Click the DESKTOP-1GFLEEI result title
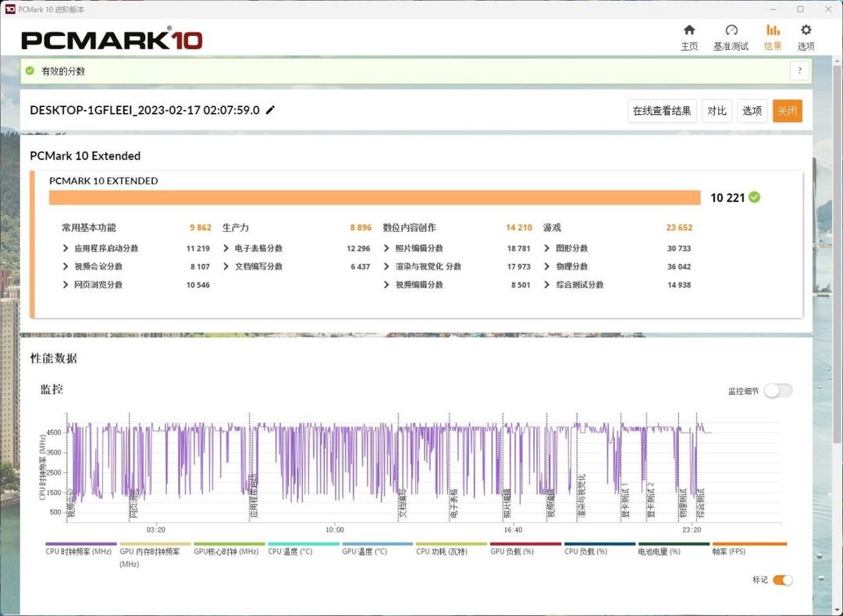Image resolution: width=843 pixels, height=616 pixels. tap(144, 110)
